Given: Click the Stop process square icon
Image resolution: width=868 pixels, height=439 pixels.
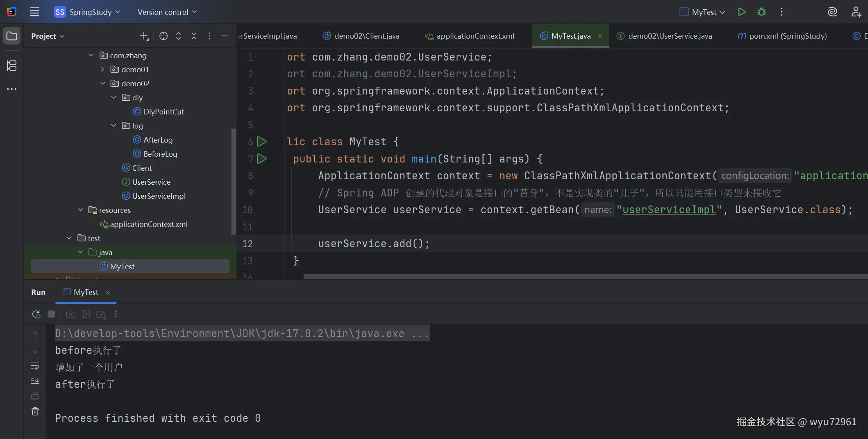Looking at the screenshot, I should (x=51, y=314).
